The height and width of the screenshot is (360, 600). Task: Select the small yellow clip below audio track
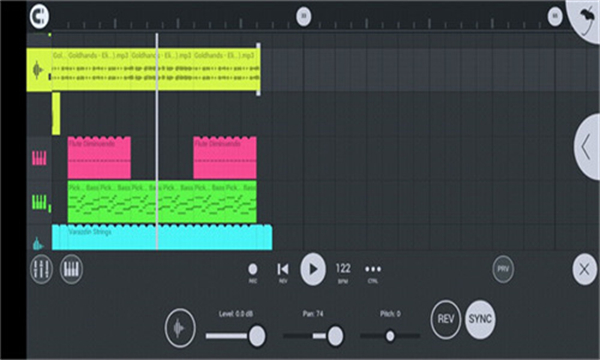(x=56, y=114)
